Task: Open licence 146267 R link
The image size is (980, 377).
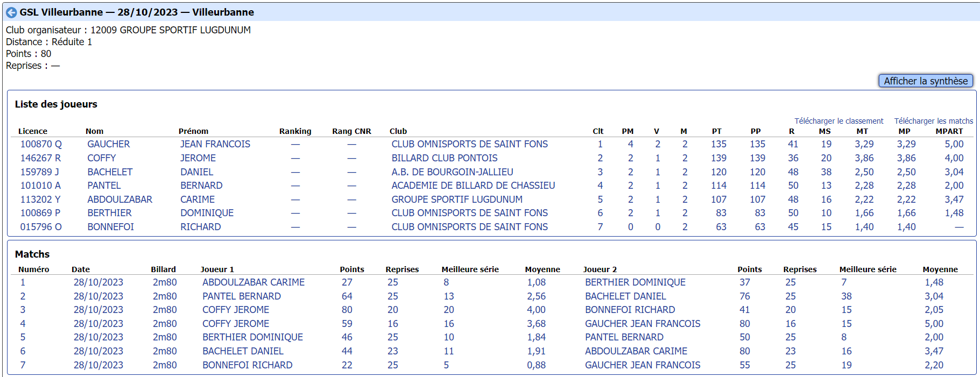Action: pos(40,158)
